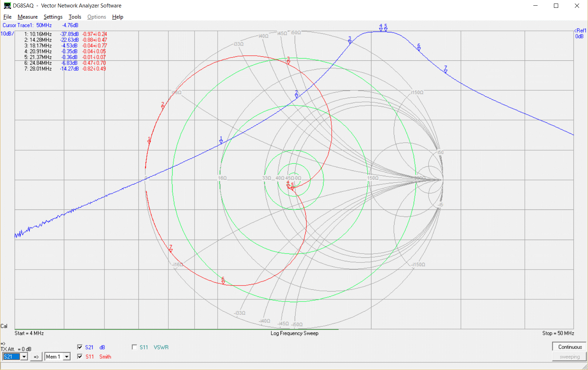This screenshot has width=588, height=370.
Task: Select marker row 4: 20.91MHz
Action: click(x=65, y=51)
